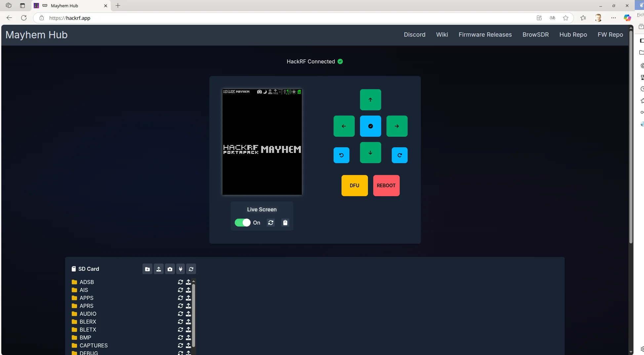Image resolution: width=644 pixels, height=355 pixels.
Task: Upload to the CAPTURES folder
Action: (188, 345)
